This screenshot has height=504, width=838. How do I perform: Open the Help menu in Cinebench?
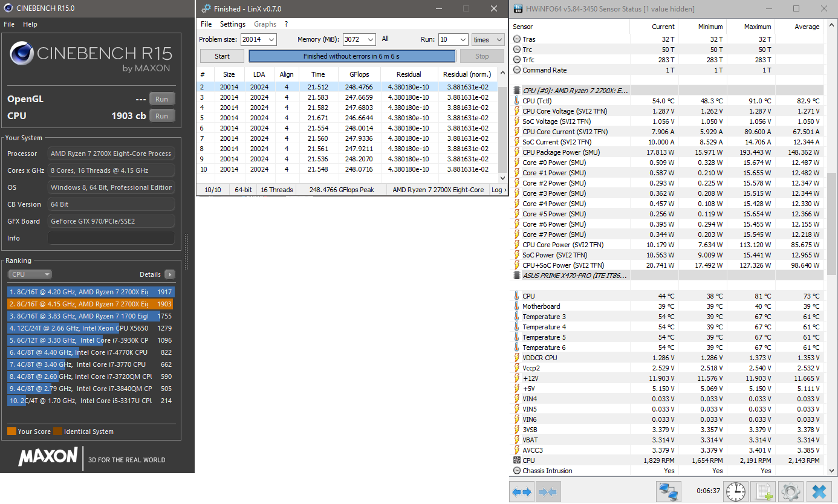(30, 24)
